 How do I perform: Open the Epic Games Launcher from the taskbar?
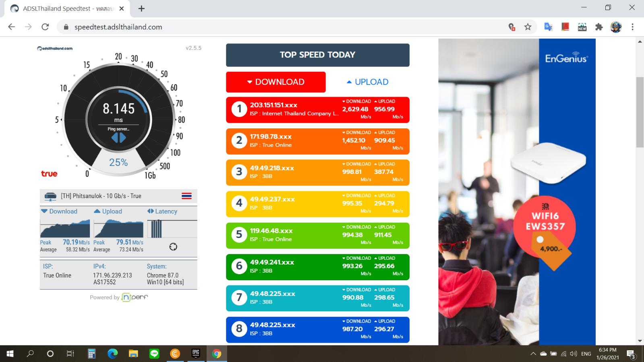(196, 354)
